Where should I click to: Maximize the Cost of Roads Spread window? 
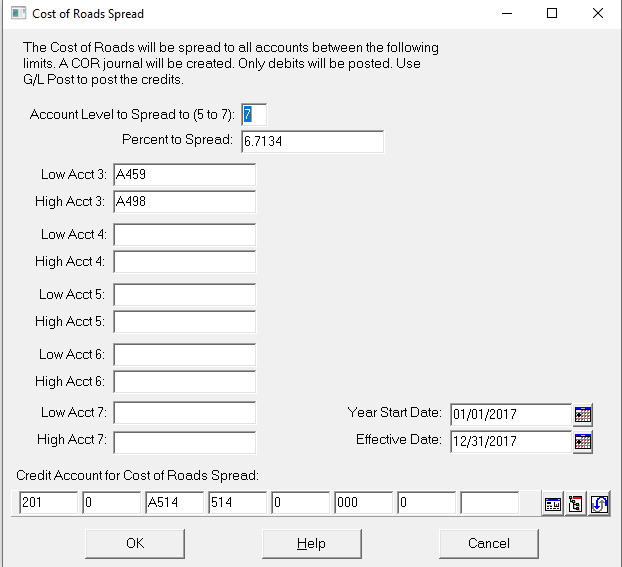(x=552, y=13)
